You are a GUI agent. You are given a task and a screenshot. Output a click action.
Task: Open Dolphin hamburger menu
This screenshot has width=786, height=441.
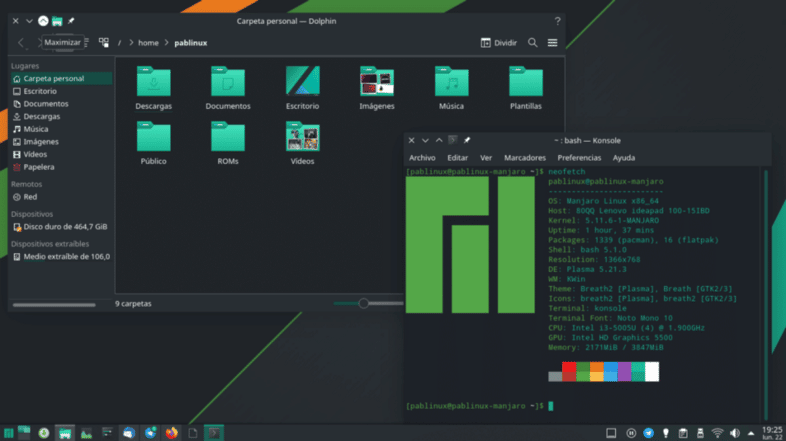pos(552,43)
